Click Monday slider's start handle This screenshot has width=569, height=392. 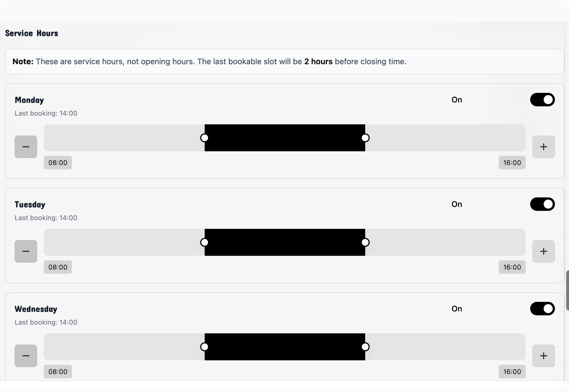coord(204,138)
